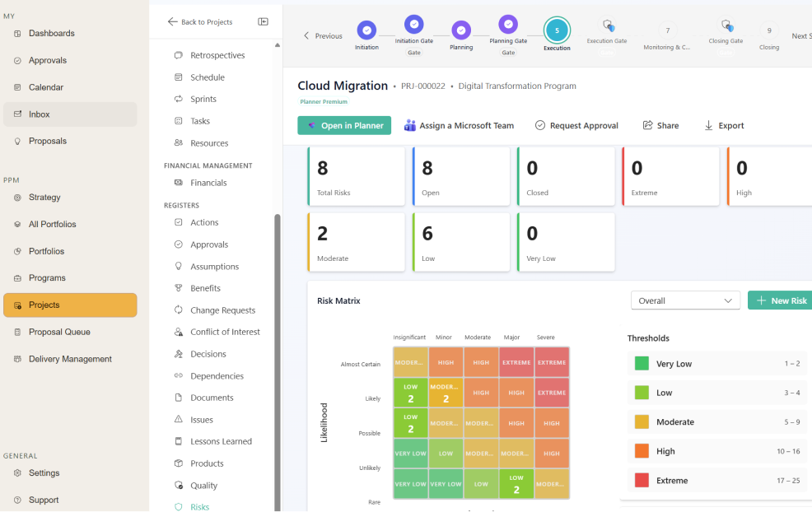Click the cell showing 6 Low risks
The height and width of the screenshot is (512, 812).
(x=461, y=241)
